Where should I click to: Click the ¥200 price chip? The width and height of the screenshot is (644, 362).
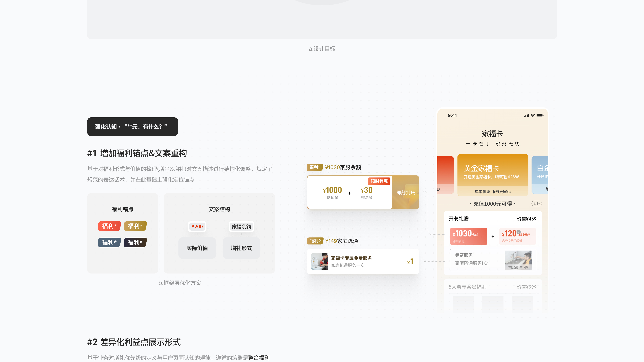pos(197,226)
